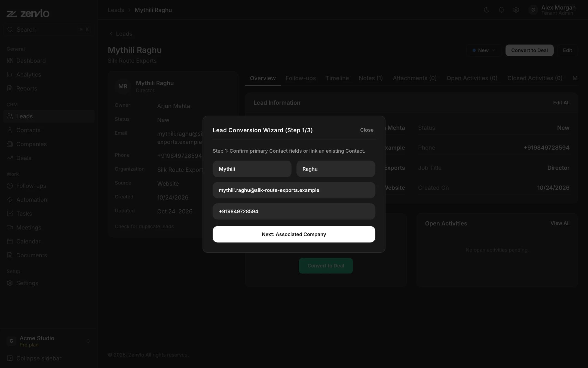The height and width of the screenshot is (368, 588).
Task: Click the Search box in sidebar
Action: [49, 29]
